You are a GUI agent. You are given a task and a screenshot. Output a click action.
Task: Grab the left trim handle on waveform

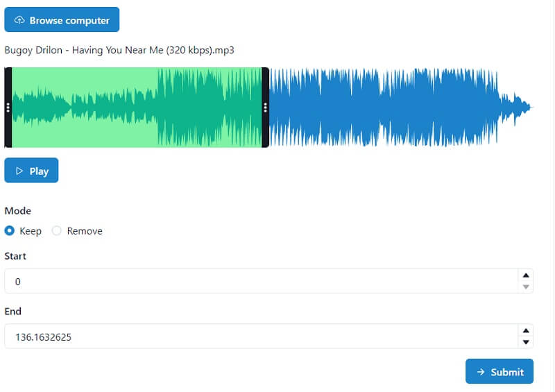tap(8, 108)
